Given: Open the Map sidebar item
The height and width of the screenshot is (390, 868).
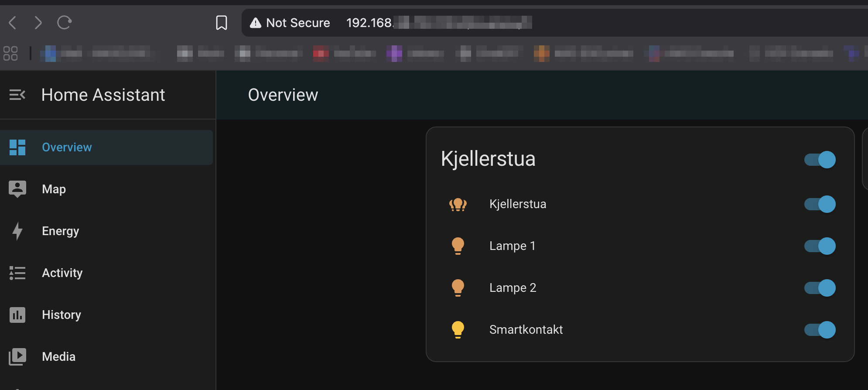Looking at the screenshot, I should (106, 189).
